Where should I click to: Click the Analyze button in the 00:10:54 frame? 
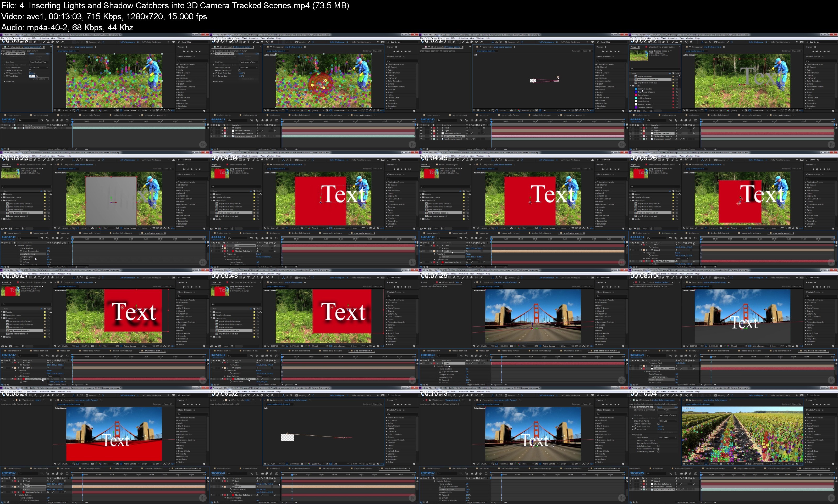point(668,410)
